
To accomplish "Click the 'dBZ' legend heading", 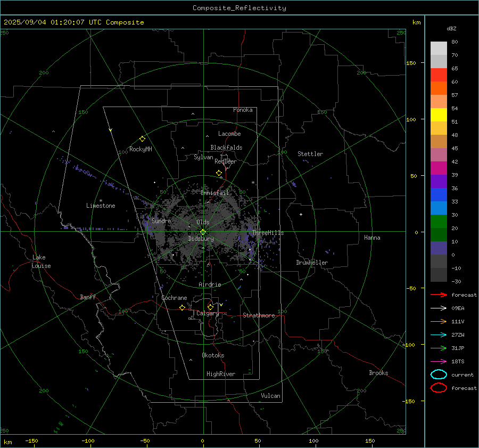I will pos(451,29).
